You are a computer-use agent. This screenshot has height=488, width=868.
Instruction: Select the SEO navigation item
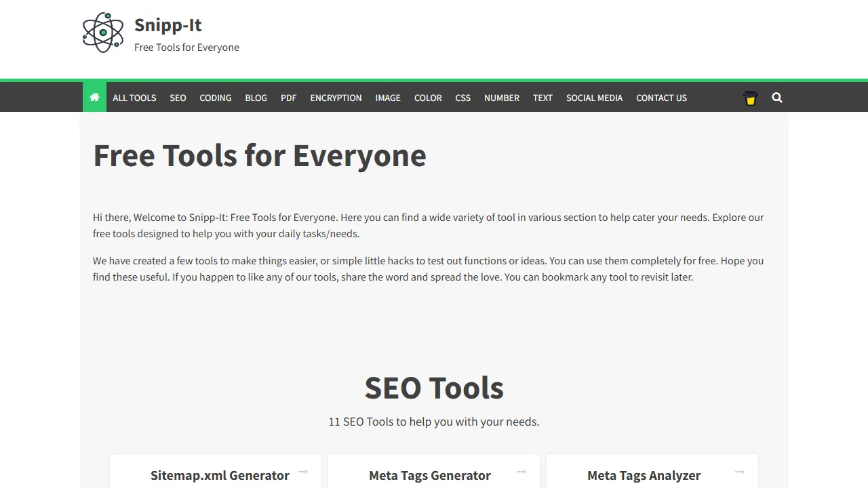[x=178, y=98]
